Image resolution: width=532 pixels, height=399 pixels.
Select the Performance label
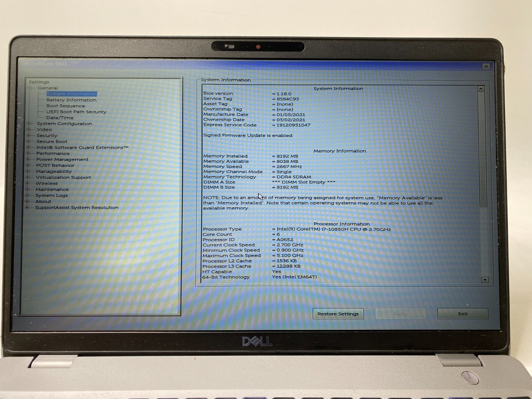53,153
